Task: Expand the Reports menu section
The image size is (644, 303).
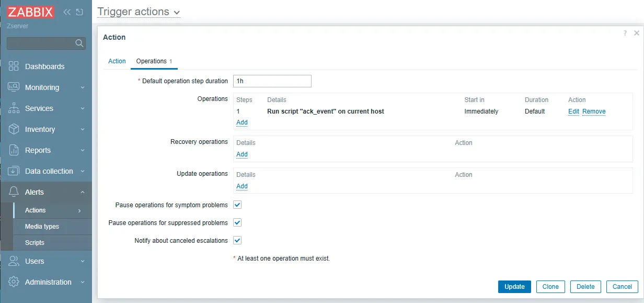Action: pos(45,150)
